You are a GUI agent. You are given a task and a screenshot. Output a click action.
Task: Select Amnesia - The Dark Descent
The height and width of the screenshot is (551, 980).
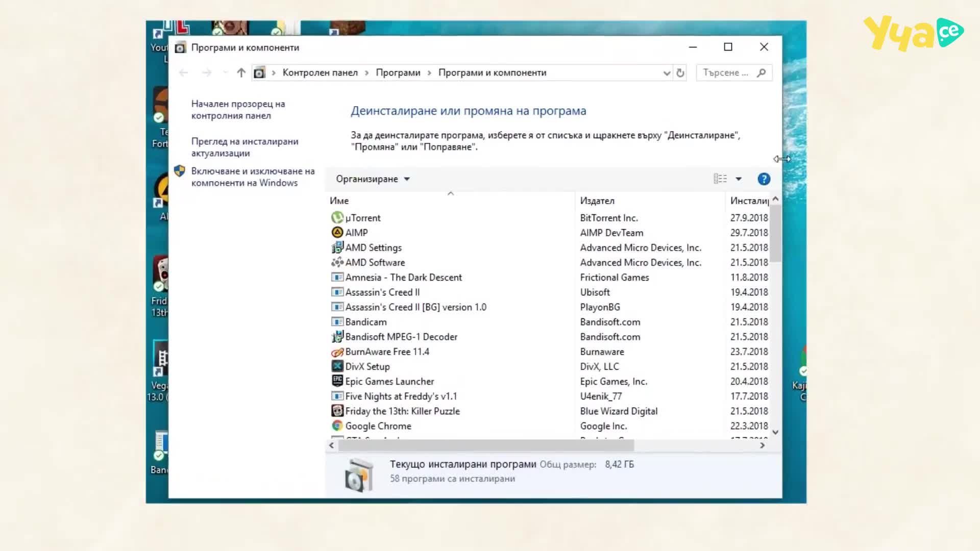pos(403,277)
